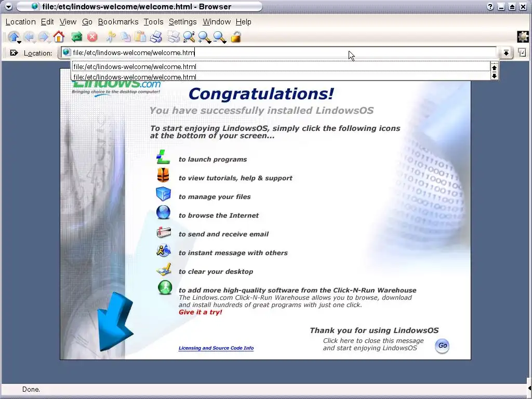
Task: Open Find in page magnifier icon
Action: (x=189, y=37)
